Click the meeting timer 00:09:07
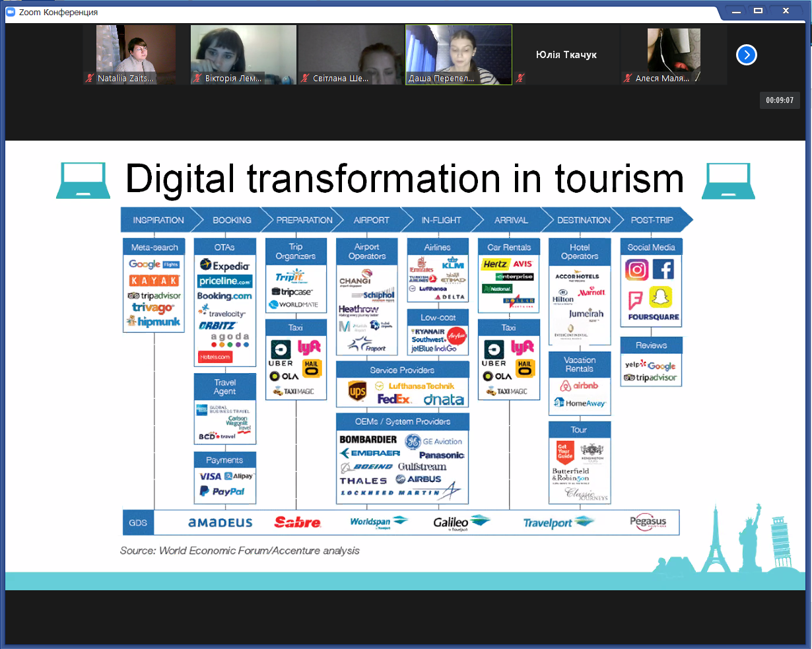The image size is (812, 649). point(780,100)
